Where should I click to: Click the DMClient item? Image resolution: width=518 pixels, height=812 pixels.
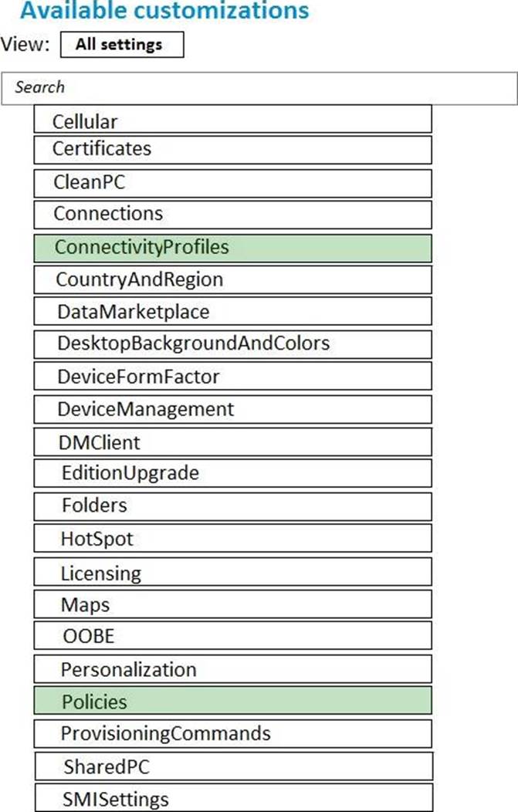[232, 442]
